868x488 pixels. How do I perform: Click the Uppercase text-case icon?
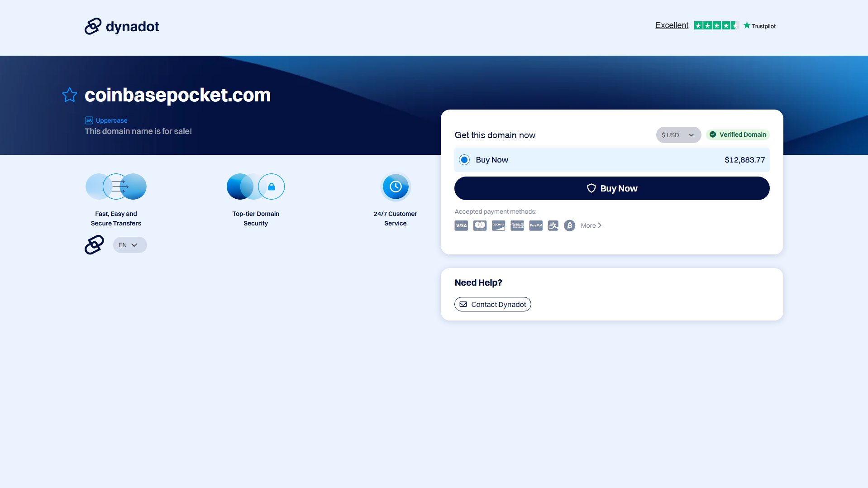[89, 120]
